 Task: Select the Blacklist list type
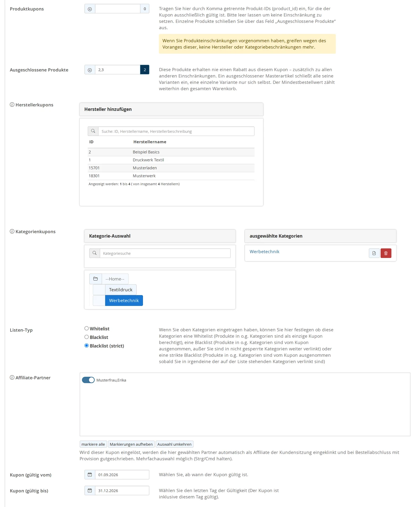pyautogui.click(x=86, y=337)
